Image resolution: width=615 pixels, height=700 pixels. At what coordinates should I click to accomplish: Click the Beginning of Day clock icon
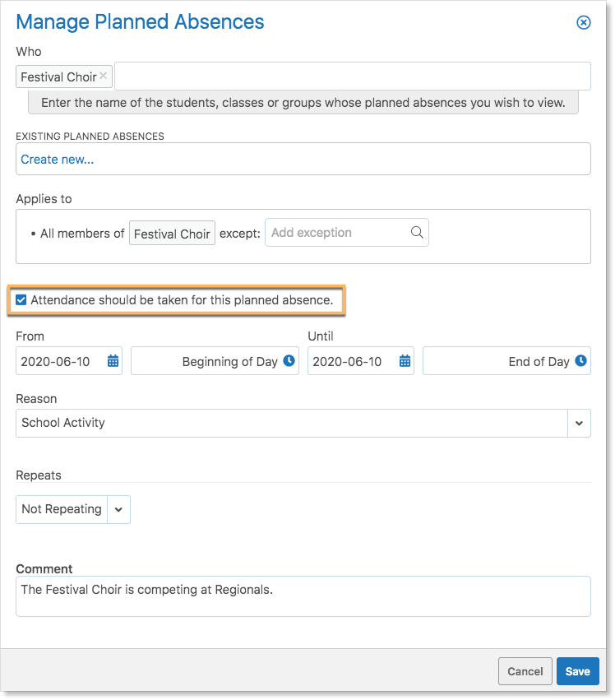[x=289, y=360]
